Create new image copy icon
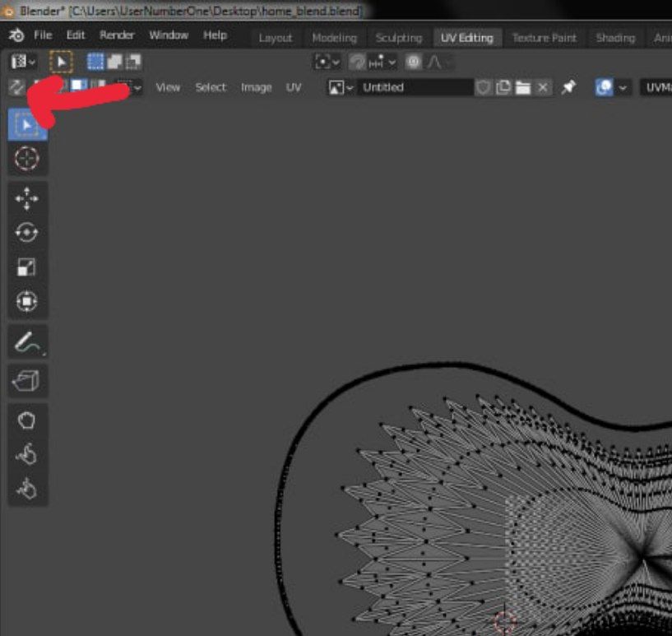Screen dimensions: 672x636 click(x=503, y=87)
